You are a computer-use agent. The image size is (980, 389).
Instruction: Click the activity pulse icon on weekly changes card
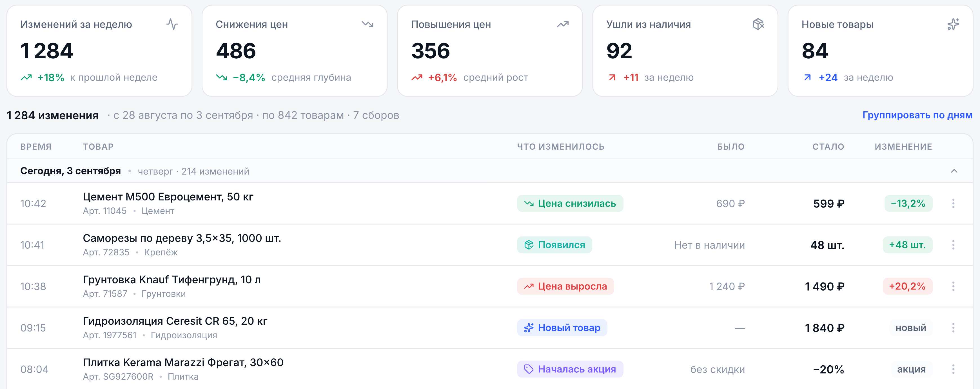(x=172, y=24)
